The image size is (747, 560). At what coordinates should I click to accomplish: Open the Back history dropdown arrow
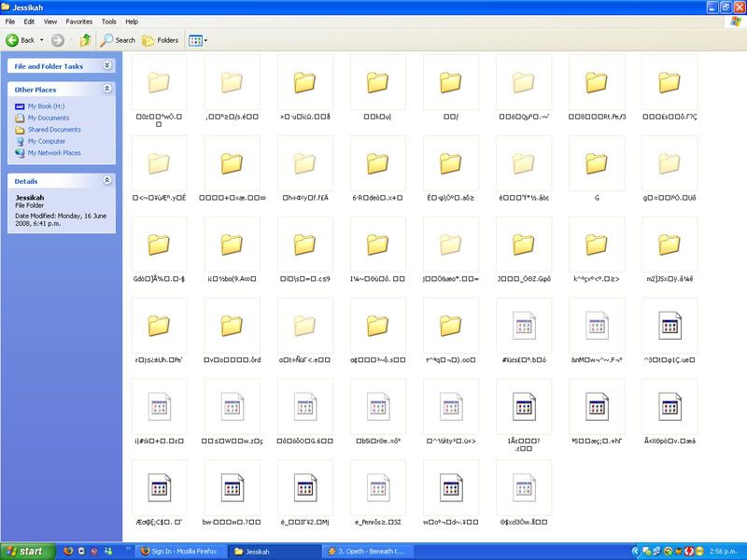[40, 40]
